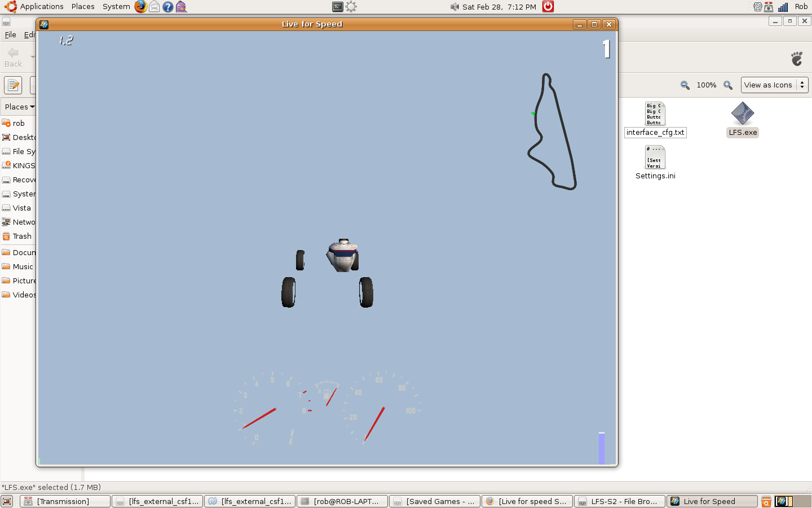
Task: Open the File menu in the file browser
Action: tap(10, 34)
